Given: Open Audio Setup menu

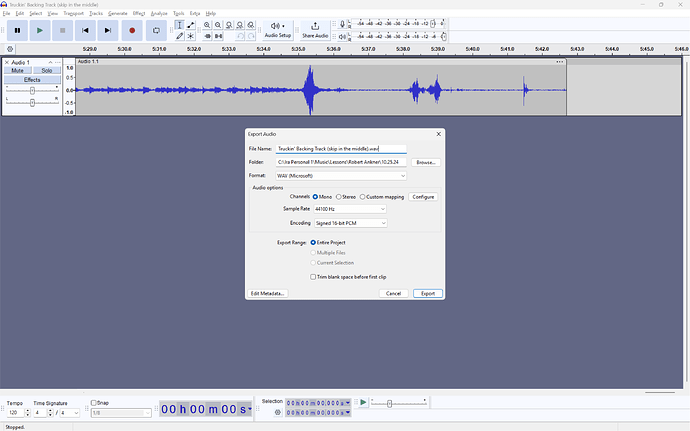Looking at the screenshot, I should (x=278, y=30).
